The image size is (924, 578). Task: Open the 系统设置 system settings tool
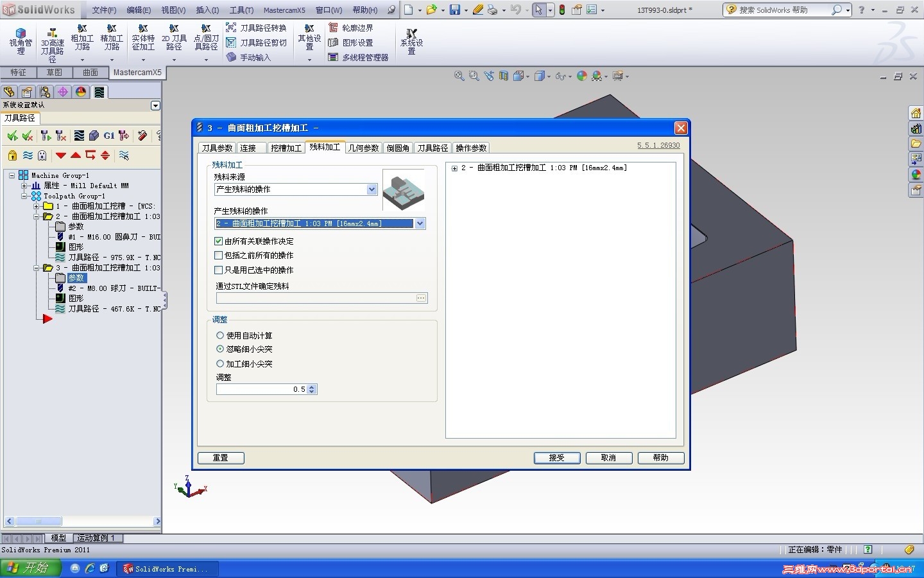pos(411,42)
